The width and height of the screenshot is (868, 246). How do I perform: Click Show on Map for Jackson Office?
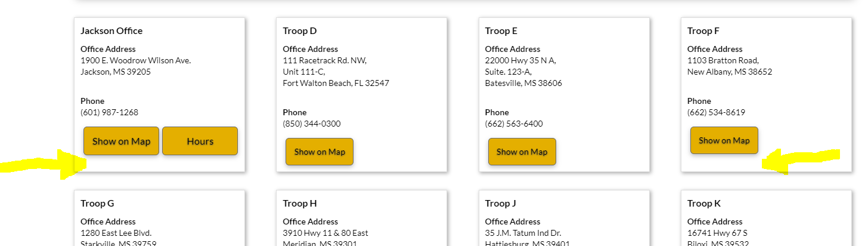(x=121, y=141)
